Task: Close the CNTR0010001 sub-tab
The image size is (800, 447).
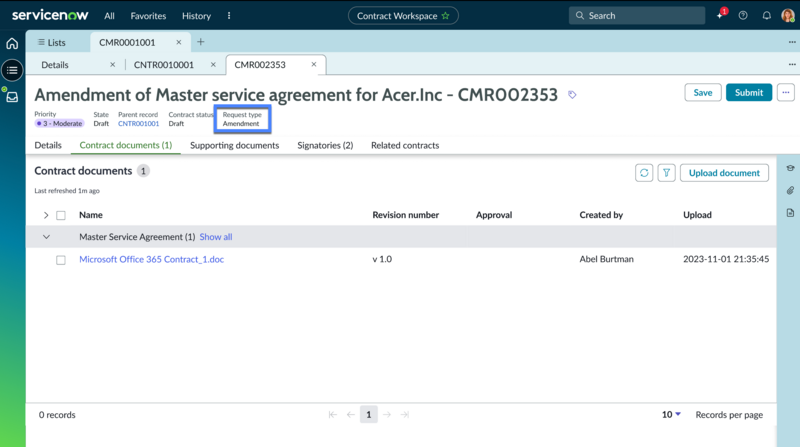Action: click(x=213, y=64)
